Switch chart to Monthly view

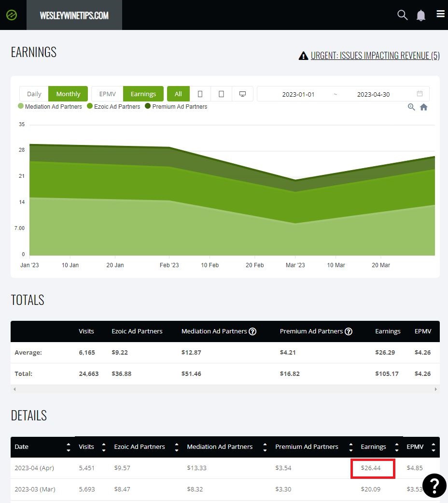pyautogui.click(x=68, y=94)
